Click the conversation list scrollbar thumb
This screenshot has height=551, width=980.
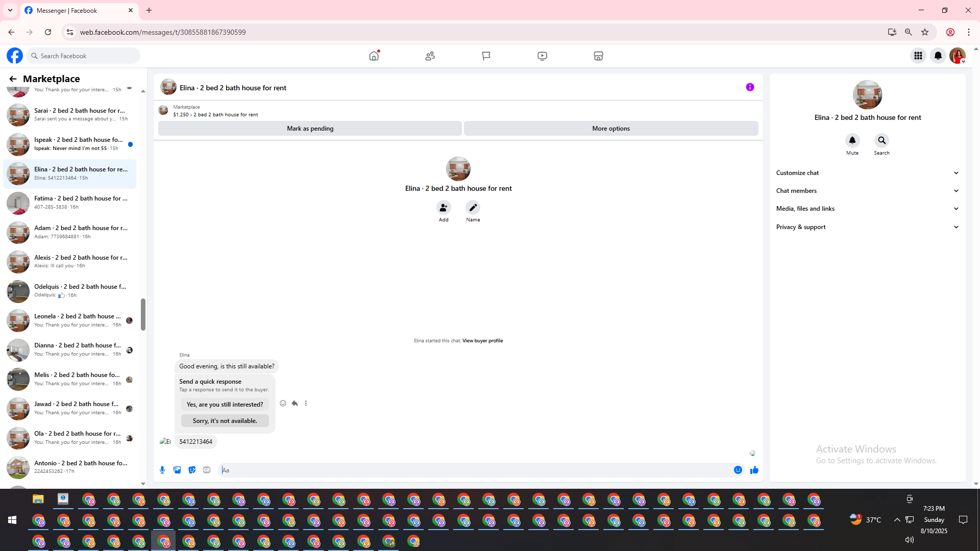[x=143, y=314]
